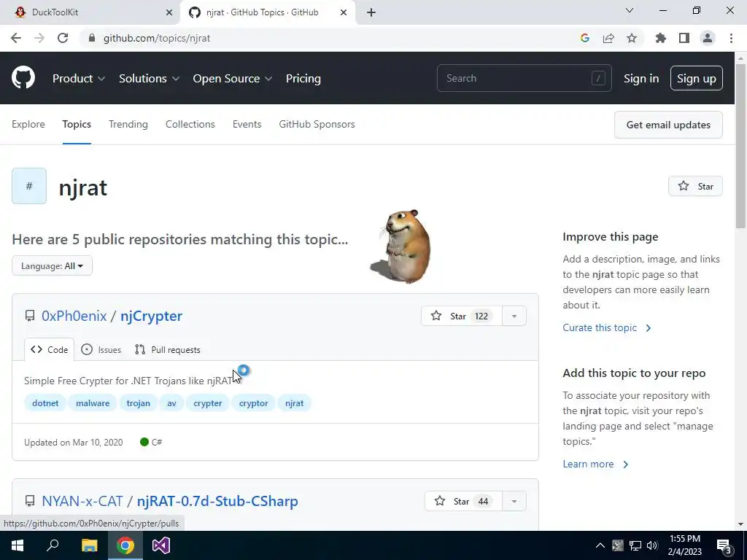Click the Curate this topic link
This screenshot has height=560, width=747.
(607, 327)
